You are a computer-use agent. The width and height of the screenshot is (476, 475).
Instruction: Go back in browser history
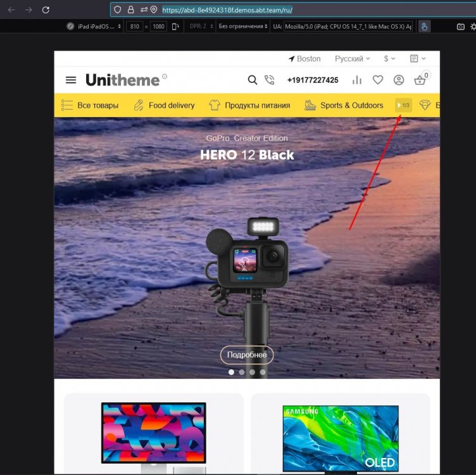tap(11, 10)
